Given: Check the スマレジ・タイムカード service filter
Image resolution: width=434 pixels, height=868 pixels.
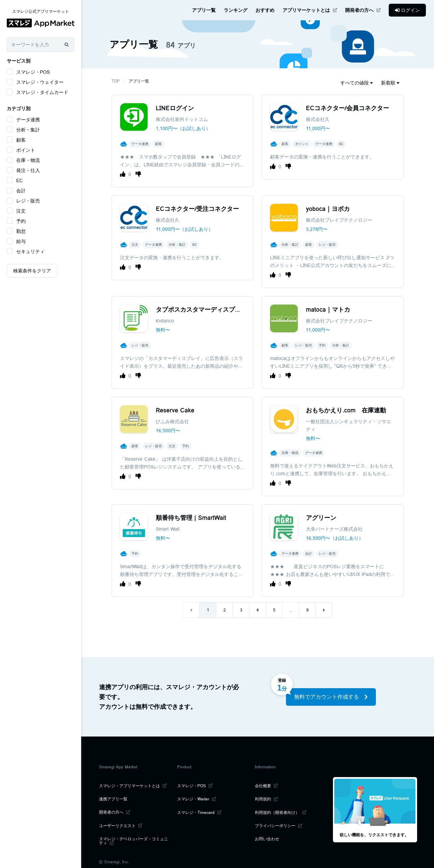Looking at the screenshot, I should coord(10,92).
